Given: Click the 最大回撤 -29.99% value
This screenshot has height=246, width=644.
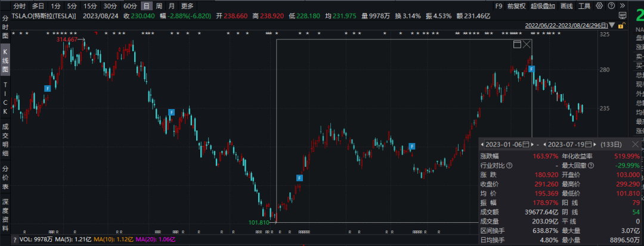Looking at the screenshot, I should [627, 165].
